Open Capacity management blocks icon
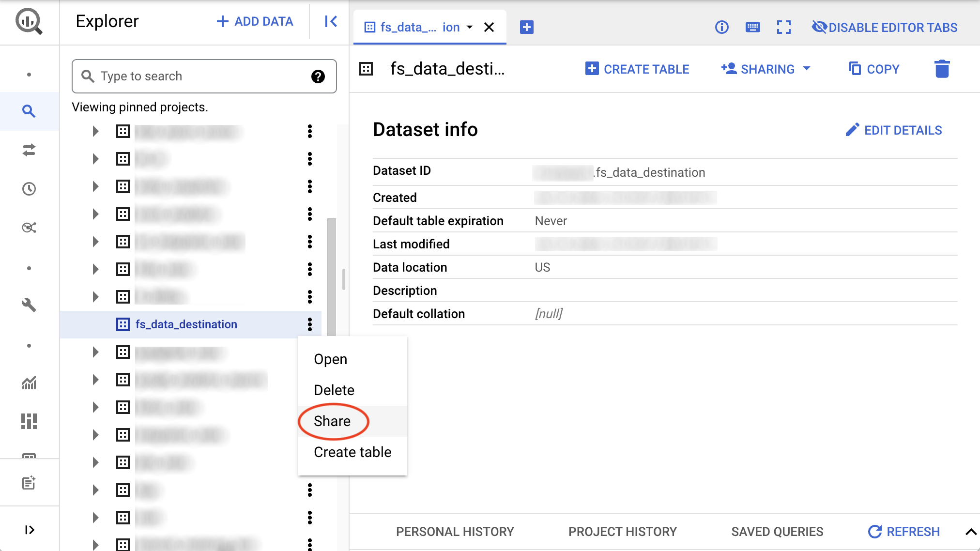980x551 pixels. click(29, 421)
